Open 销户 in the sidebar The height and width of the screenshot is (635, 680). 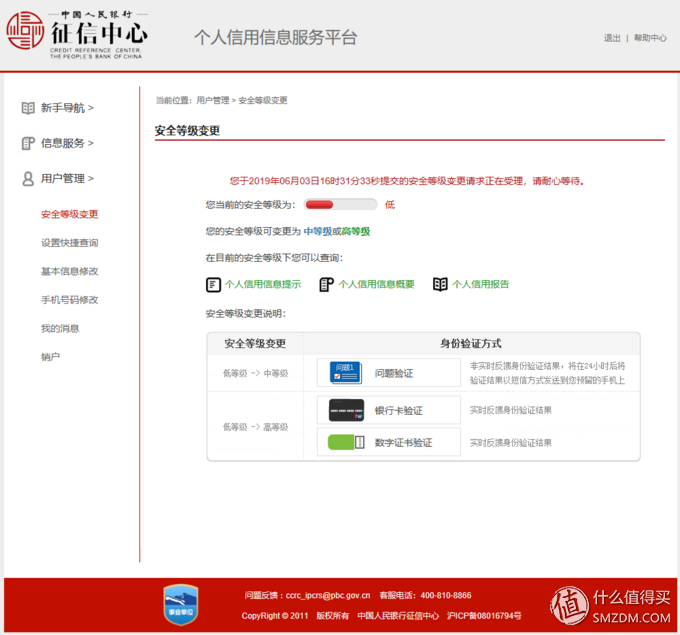[x=50, y=357]
